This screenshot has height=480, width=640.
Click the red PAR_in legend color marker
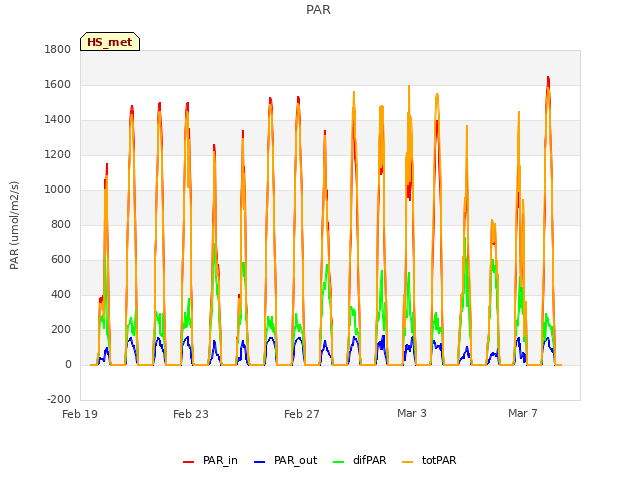click(x=189, y=462)
